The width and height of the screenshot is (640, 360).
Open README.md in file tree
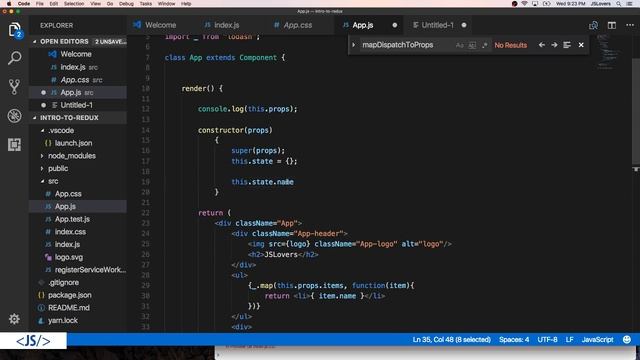[69, 308]
